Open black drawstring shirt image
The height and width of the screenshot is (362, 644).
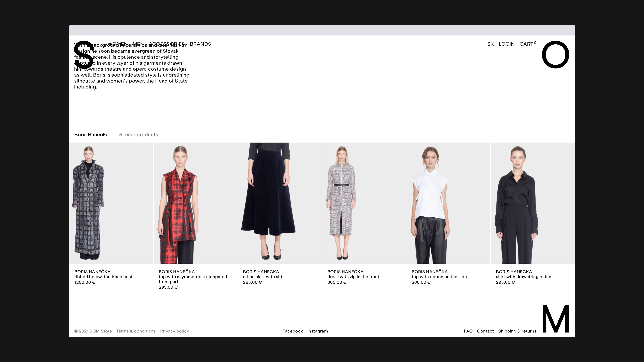533,203
